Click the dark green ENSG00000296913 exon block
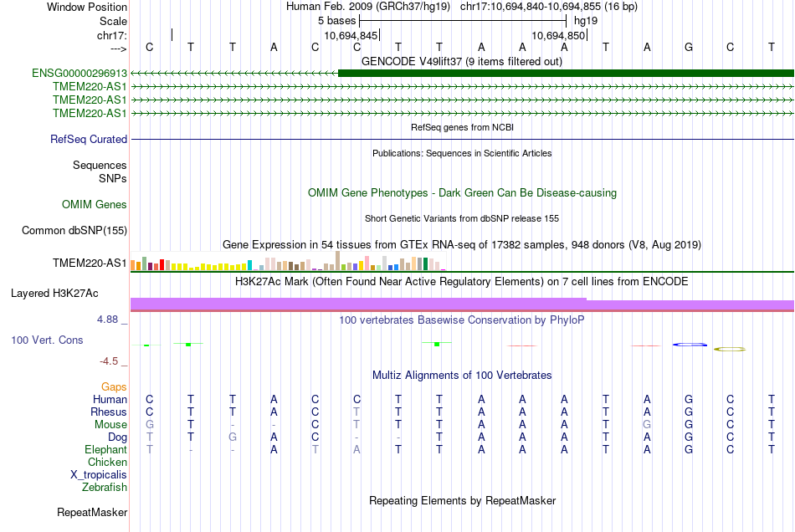795x532 pixels. tap(566, 74)
